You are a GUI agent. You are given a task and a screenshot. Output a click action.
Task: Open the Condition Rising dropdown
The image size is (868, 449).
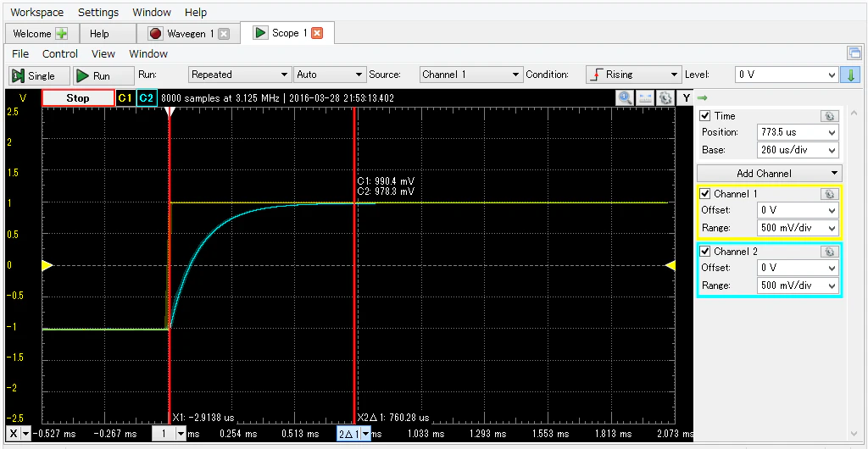pos(634,75)
